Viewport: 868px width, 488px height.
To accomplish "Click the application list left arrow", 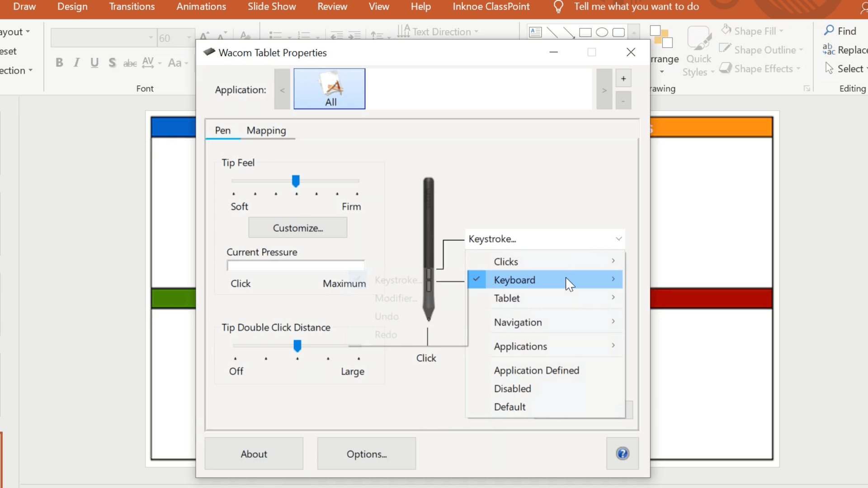I will (x=282, y=89).
